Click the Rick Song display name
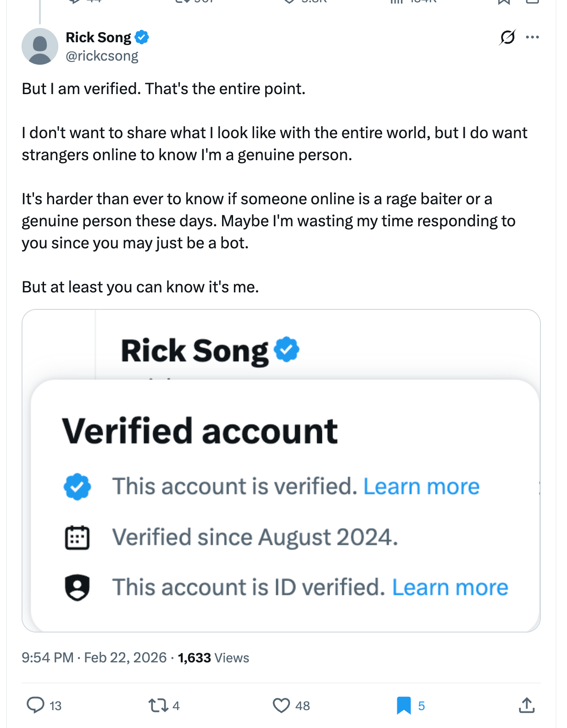567x728 pixels. click(x=98, y=37)
